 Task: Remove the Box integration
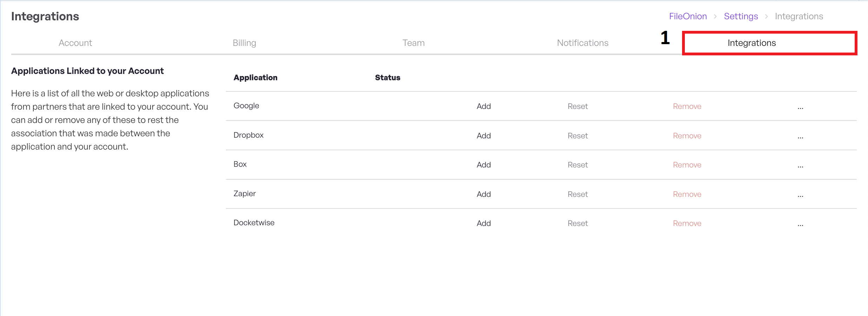tap(687, 165)
